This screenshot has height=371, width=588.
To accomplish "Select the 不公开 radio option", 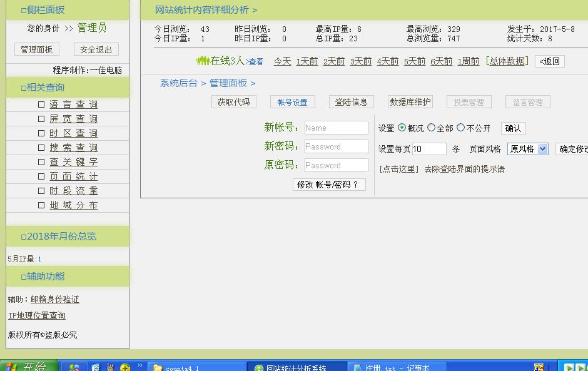I will click(x=461, y=128).
